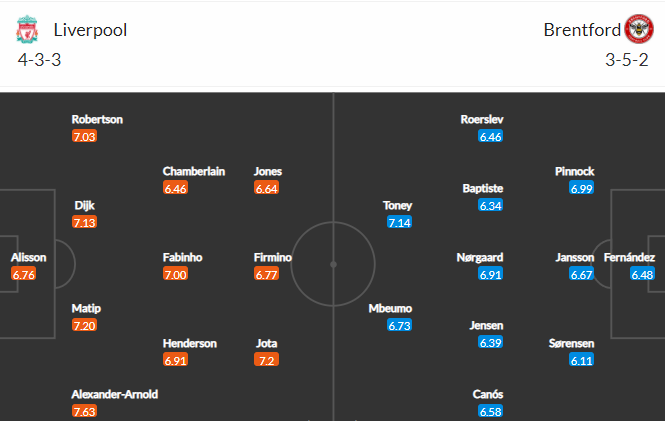This screenshot has width=665, height=421.
Task: Click the Brentford 3-5-2 formation label
Action: click(x=627, y=60)
